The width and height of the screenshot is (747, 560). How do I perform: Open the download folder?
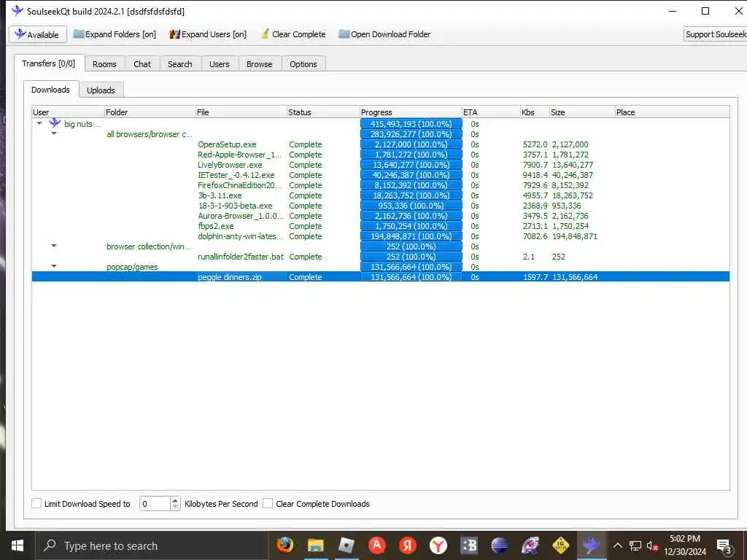(x=384, y=34)
